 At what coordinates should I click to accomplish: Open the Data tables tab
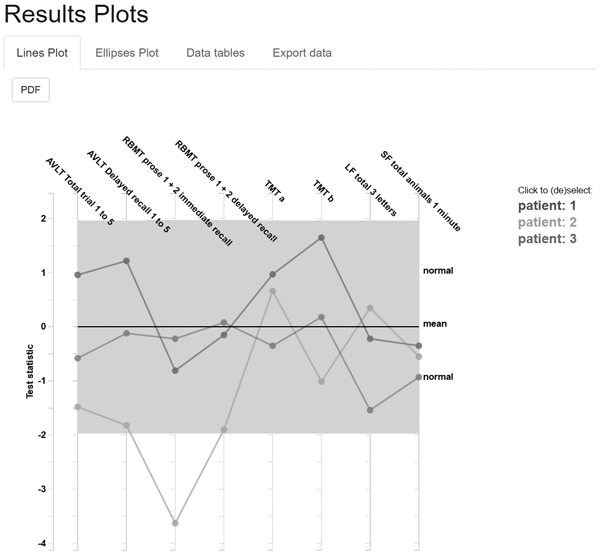(x=217, y=52)
